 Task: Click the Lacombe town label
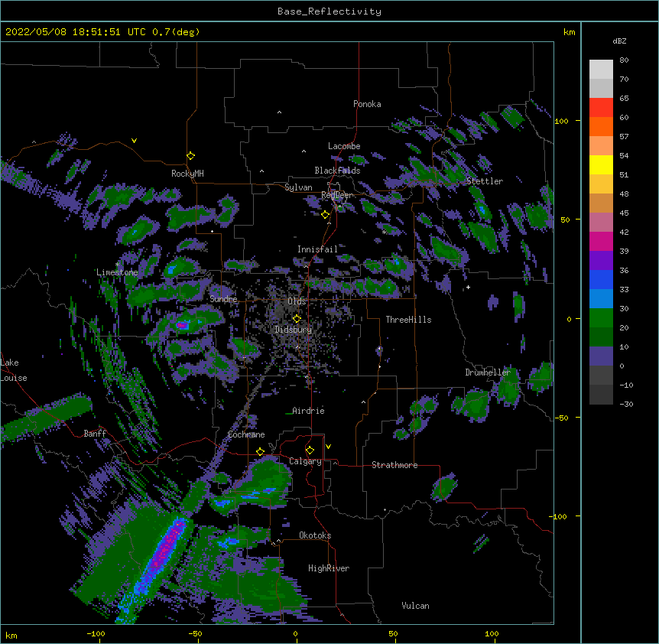point(344,146)
